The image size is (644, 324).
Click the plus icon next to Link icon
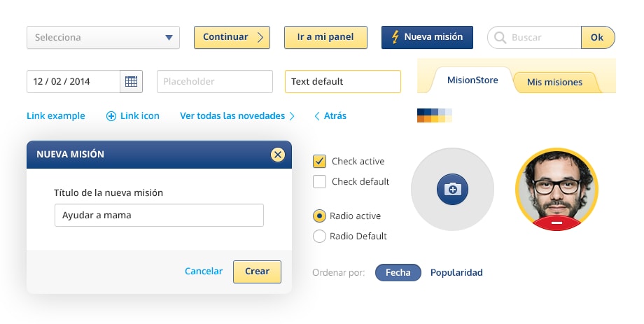111,116
